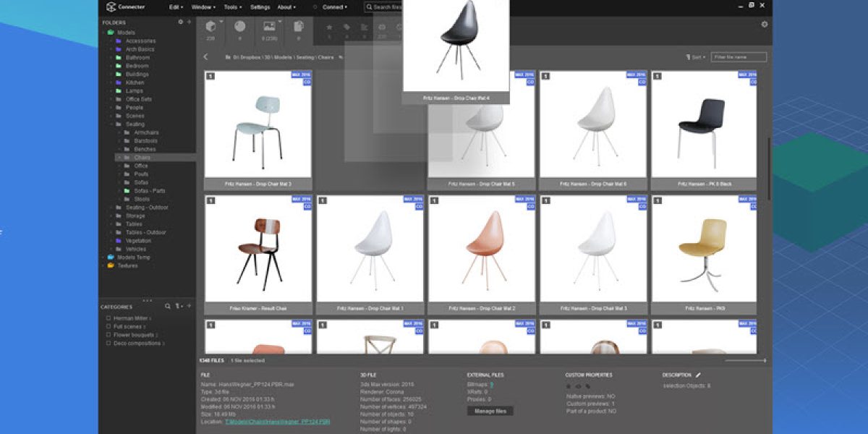The image size is (868, 434).
Task: Click the back arrow beside breadcrumb path
Action: coord(205,56)
